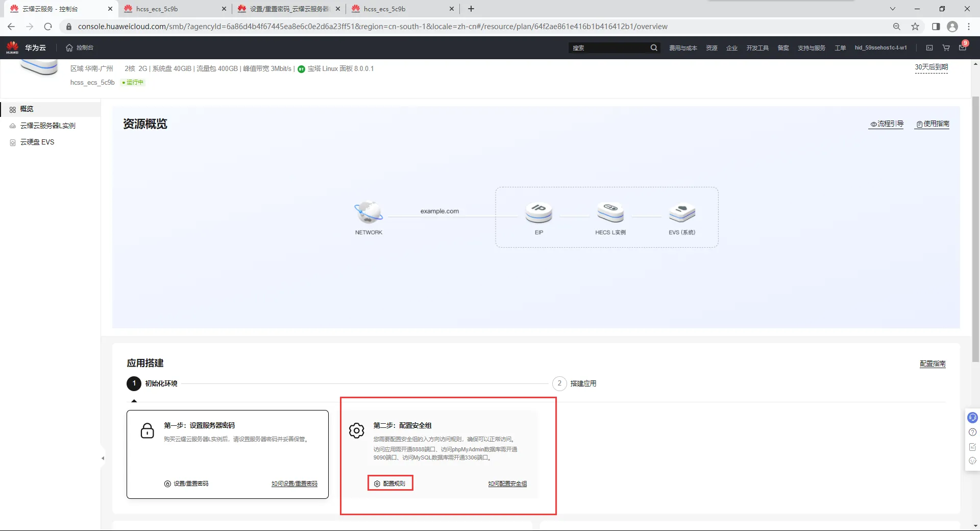Screen dimensions: 980x531
Task: Open a new browser tab
Action: 471,9
